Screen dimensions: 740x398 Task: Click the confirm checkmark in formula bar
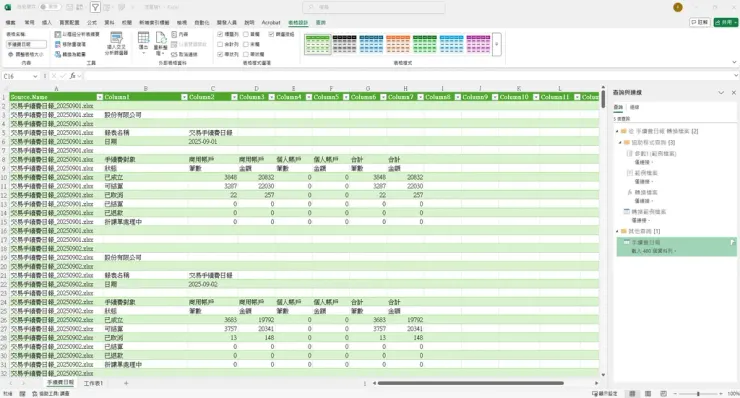pos(63,76)
